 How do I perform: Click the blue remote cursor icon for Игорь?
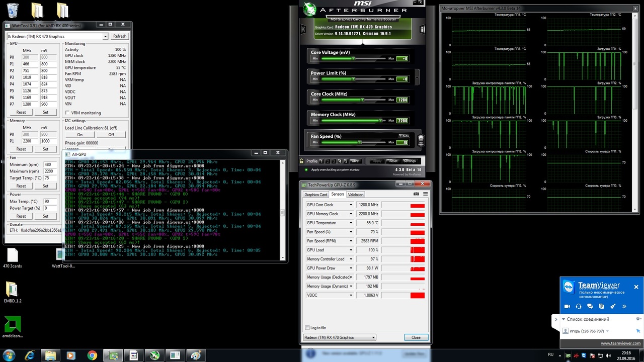click(638, 331)
